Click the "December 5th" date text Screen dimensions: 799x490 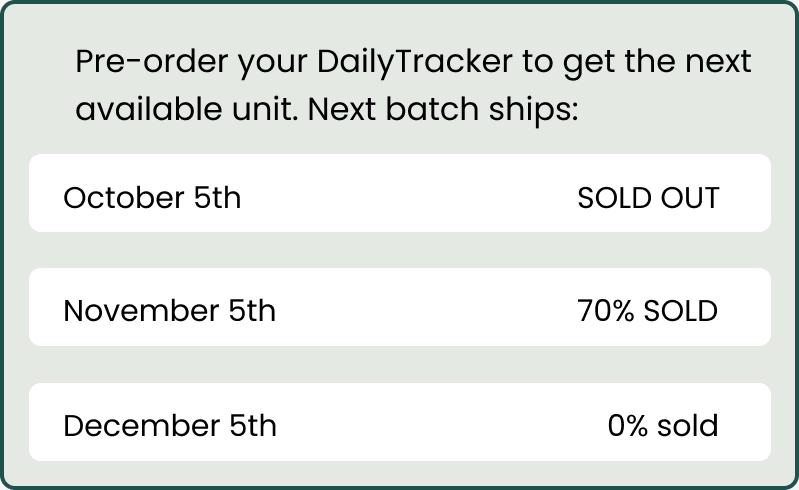click(x=169, y=426)
